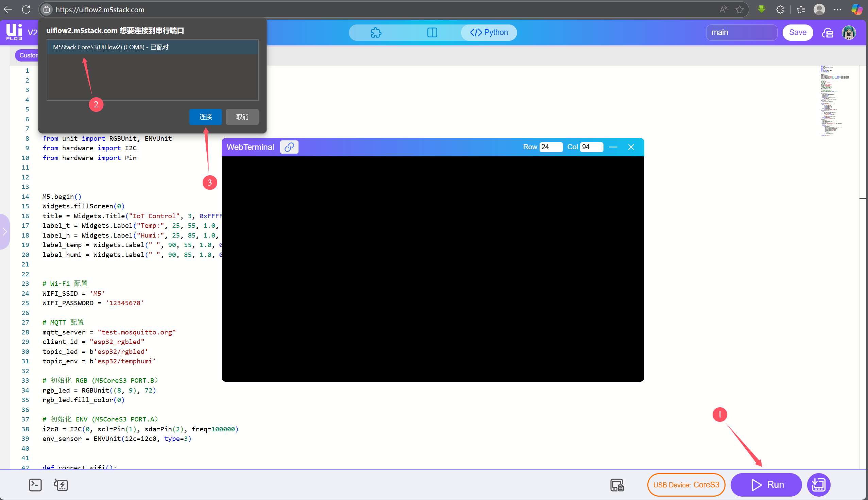This screenshot has width=868, height=500.
Task: Open the terminal icon in bottom bar
Action: [x=35, y=485]
